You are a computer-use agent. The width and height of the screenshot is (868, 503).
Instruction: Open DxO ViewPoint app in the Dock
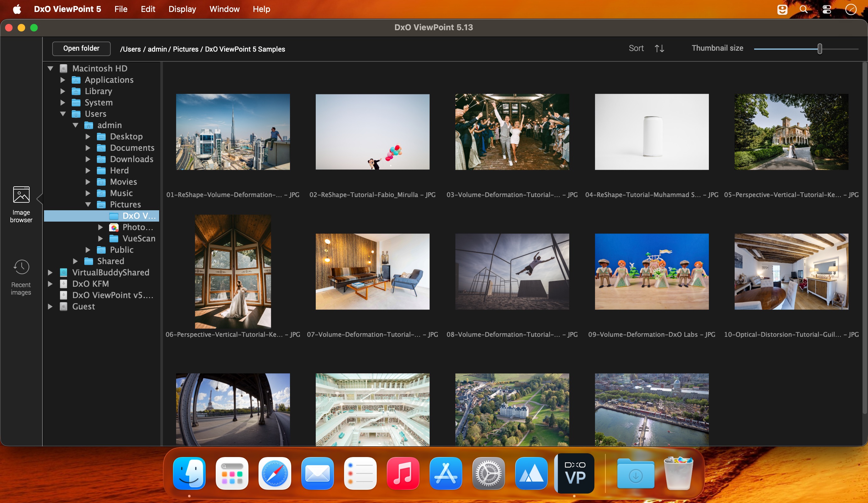pos(574,473)
